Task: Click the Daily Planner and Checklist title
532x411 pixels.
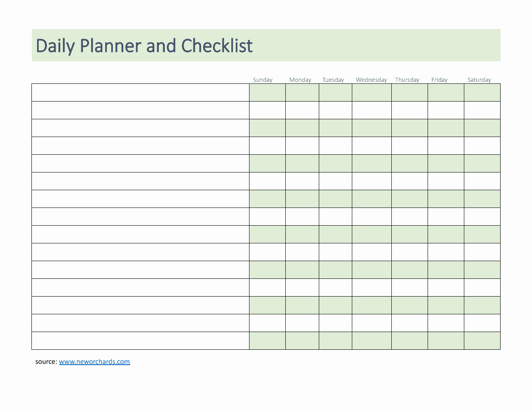Action: [x=144, y=46]
